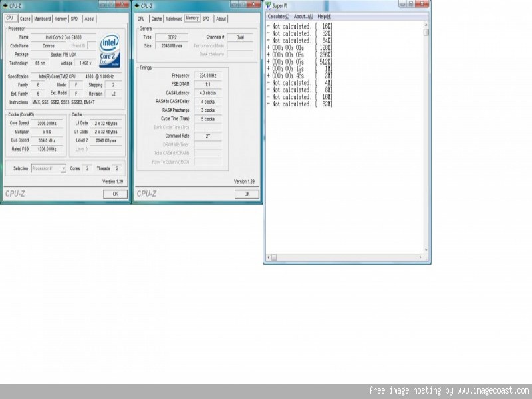Click the Super PI title bar icon
532x399 pixels.
[x=269, y=5]
